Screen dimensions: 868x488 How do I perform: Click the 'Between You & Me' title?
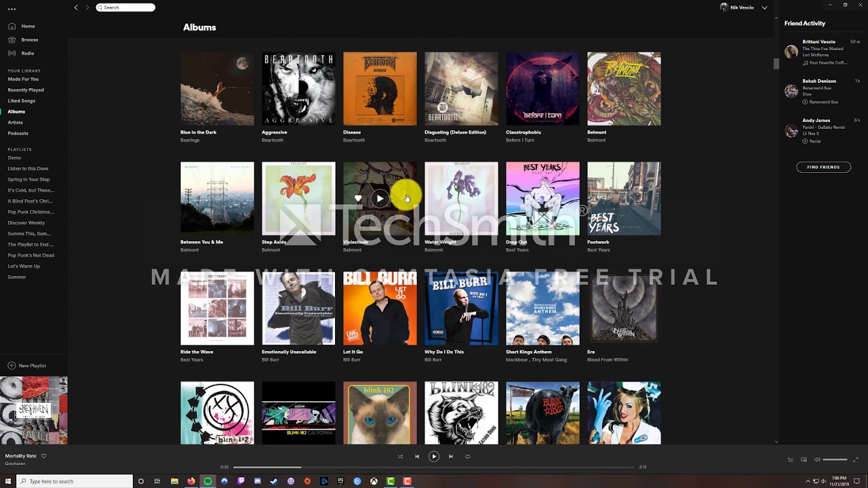click(201, 243)
